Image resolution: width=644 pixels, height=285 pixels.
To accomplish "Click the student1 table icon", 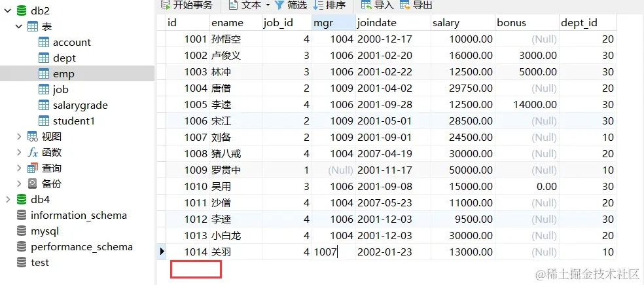I will click(x=44, y=121).
